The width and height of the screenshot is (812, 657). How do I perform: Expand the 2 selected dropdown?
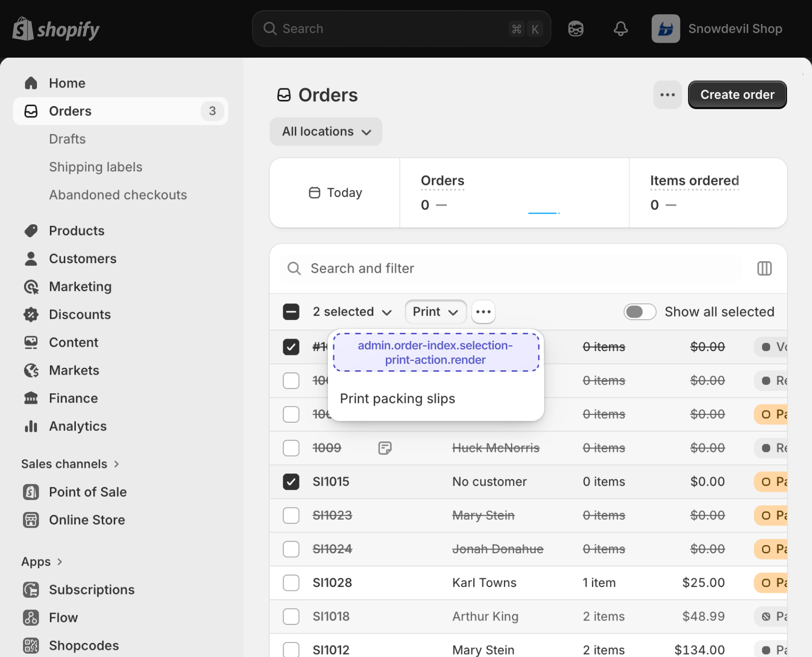352,312
